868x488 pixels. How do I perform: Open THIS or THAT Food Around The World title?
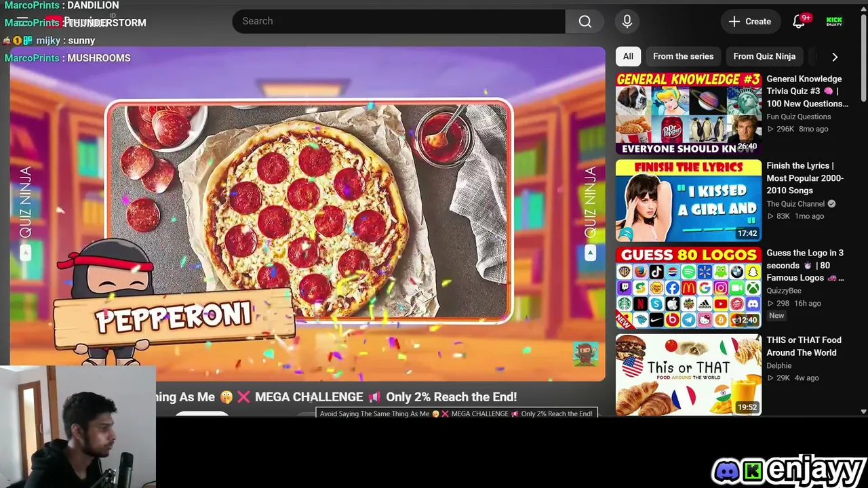tap(804, 346)
